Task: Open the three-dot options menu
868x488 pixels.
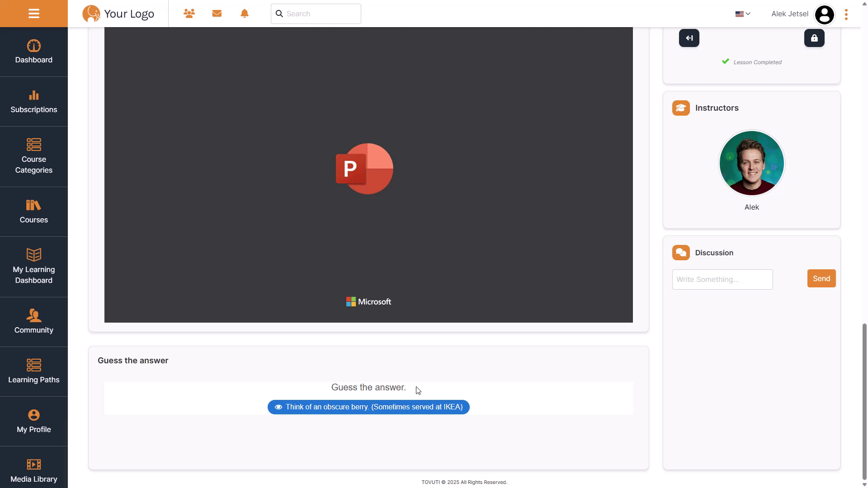Action: pyautogui.click(x=846, y=14)
